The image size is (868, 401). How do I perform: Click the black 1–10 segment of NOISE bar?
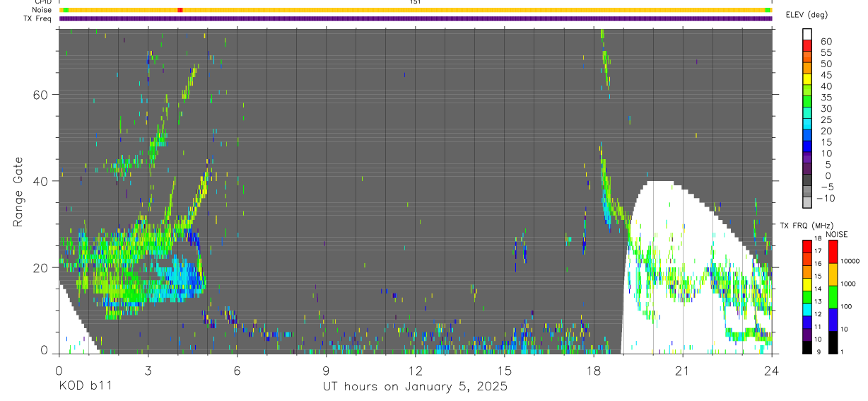(834, 341)
